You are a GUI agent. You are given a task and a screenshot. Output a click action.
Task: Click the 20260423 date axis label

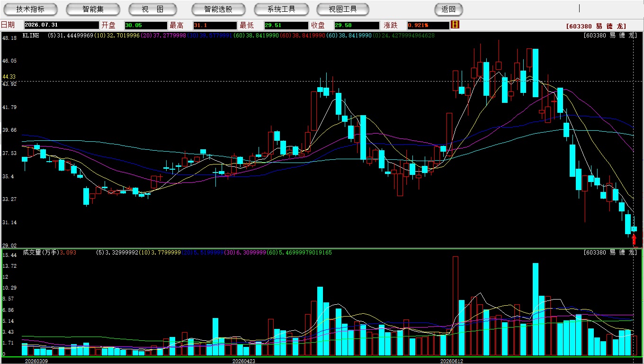tap(243, 361)
